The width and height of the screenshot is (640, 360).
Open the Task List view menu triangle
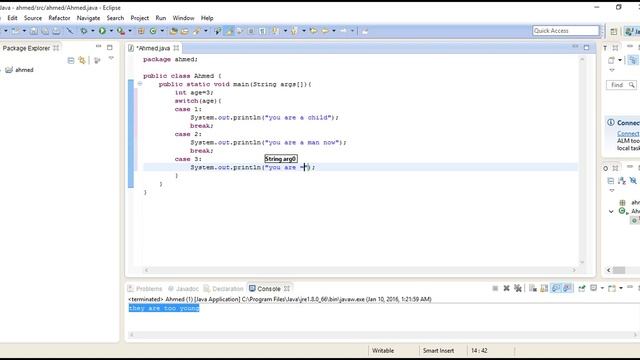(612, 70)
